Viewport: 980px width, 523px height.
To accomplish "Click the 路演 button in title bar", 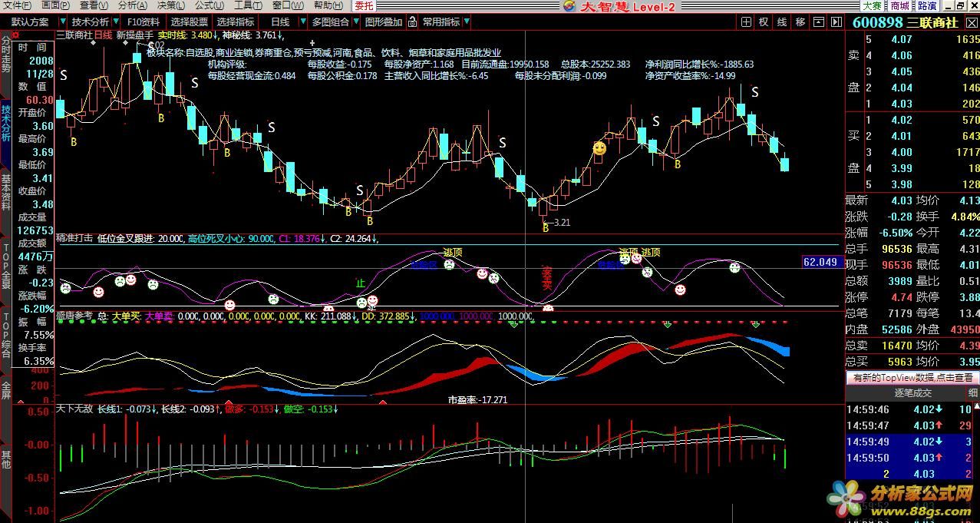I will [x=927, y=6].
